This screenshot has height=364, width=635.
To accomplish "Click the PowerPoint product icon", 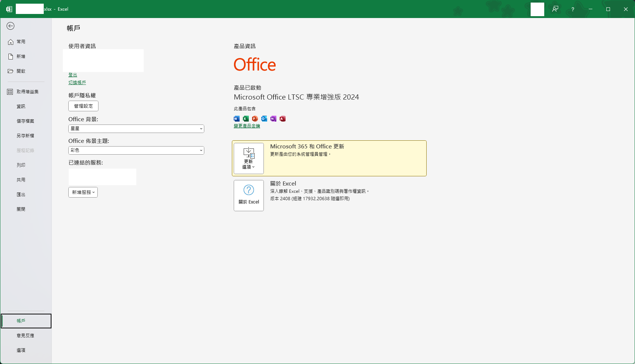I will pyautogui.click(x=255, y=119).
